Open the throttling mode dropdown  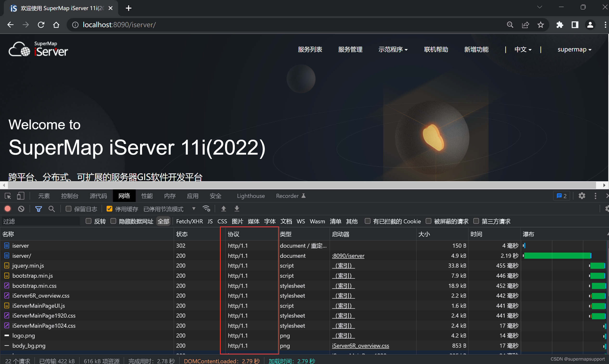(x=169, y=209)
